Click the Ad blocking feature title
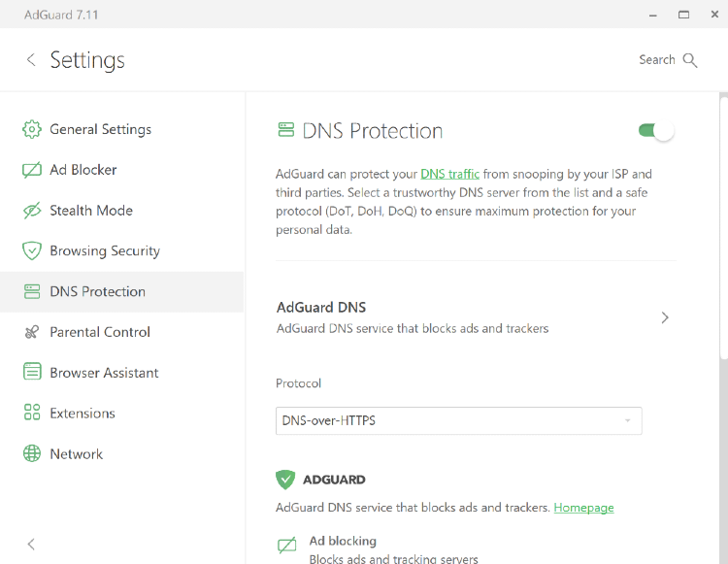The width and height of the screenshot is (728, 564). [343, 541]
